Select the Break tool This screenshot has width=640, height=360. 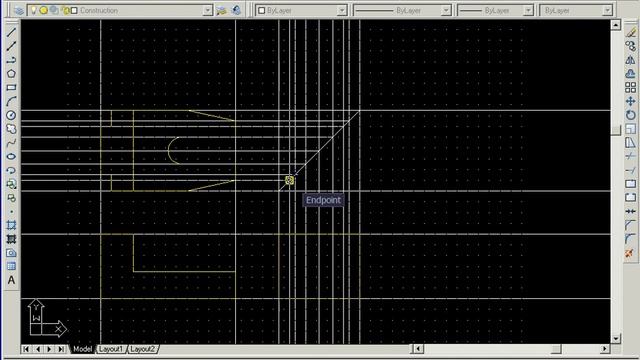coord(630,198)
